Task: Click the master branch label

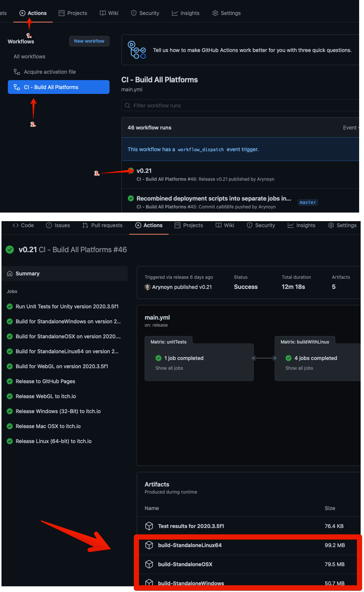Action: click(x=308, y=202)
